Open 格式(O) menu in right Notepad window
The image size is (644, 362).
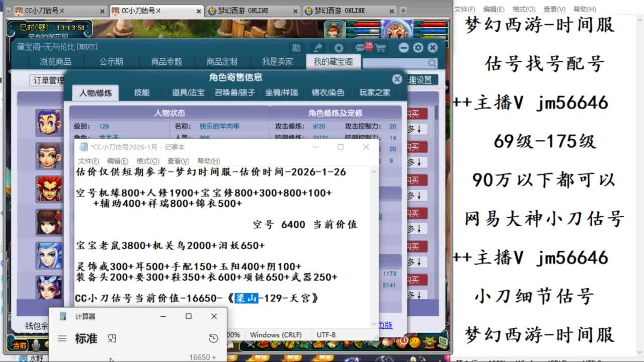click(x=524, y=9)
